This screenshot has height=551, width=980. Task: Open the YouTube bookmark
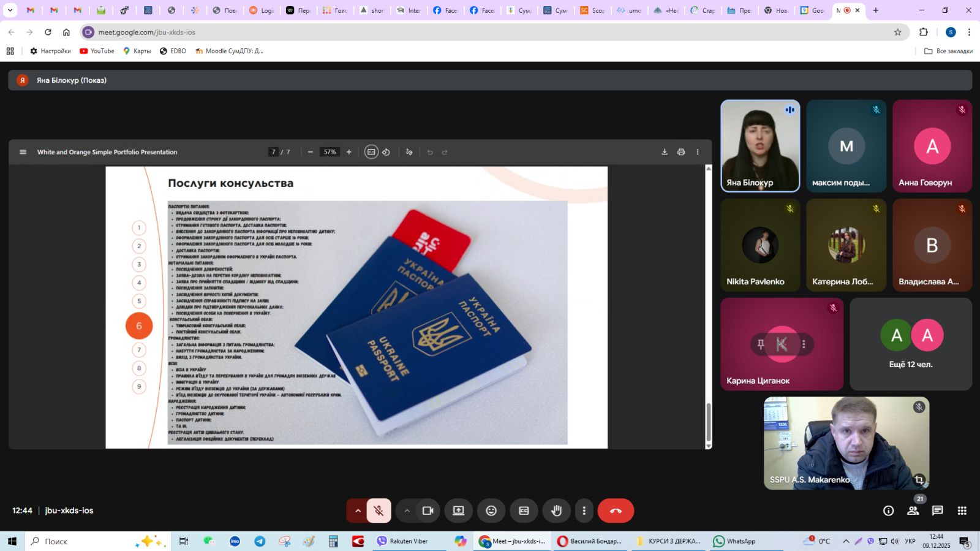pyautogui.click(x=97, y=51)
